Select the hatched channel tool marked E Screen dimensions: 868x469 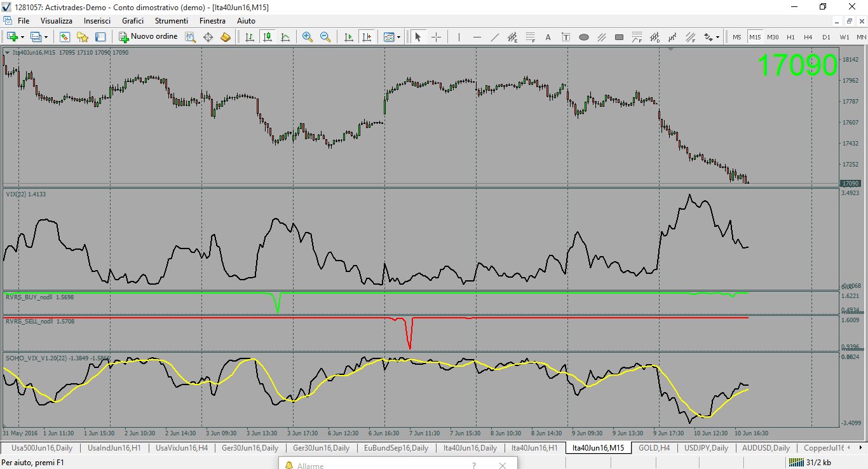pyautogui.click(x=512, y=37)
